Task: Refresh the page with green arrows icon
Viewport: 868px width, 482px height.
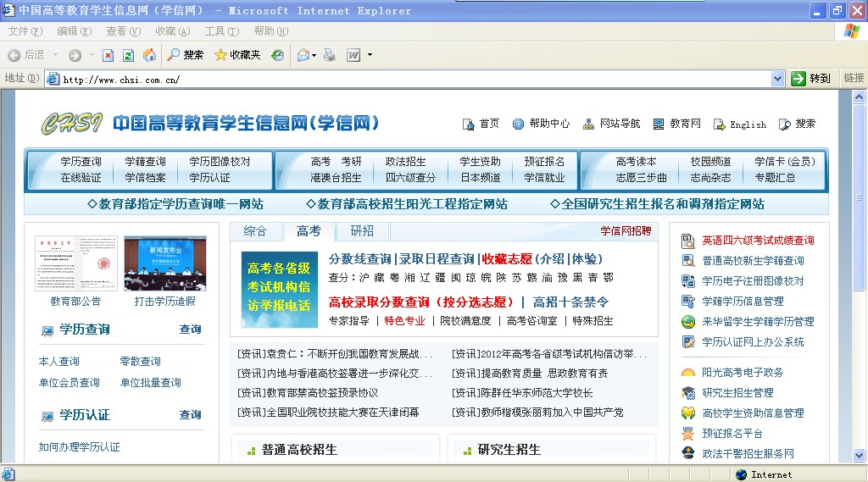Action: click(129, 55)
